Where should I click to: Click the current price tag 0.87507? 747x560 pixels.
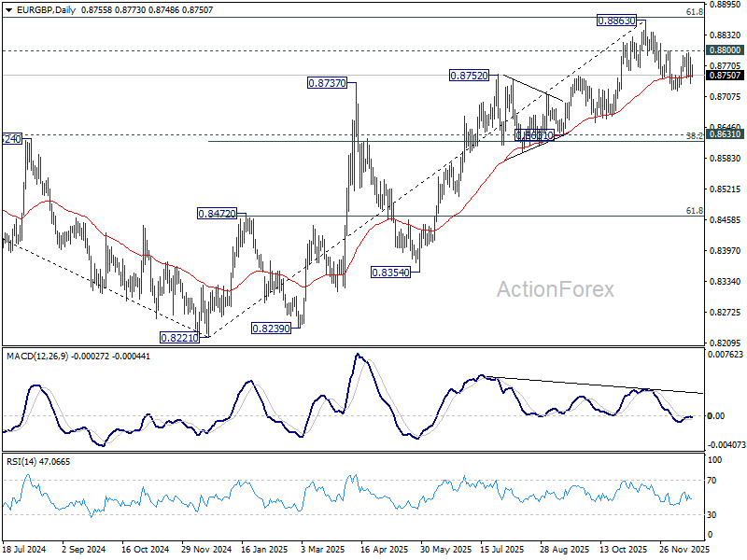(x=725, y=76)
